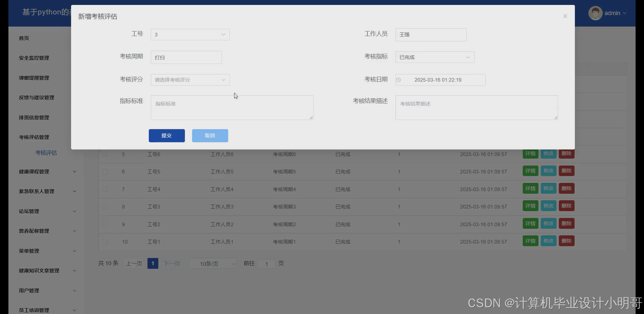Click the 上一页 pagination control
The image size is (644, 314).
pyautogui.click(x=134, y=264)
